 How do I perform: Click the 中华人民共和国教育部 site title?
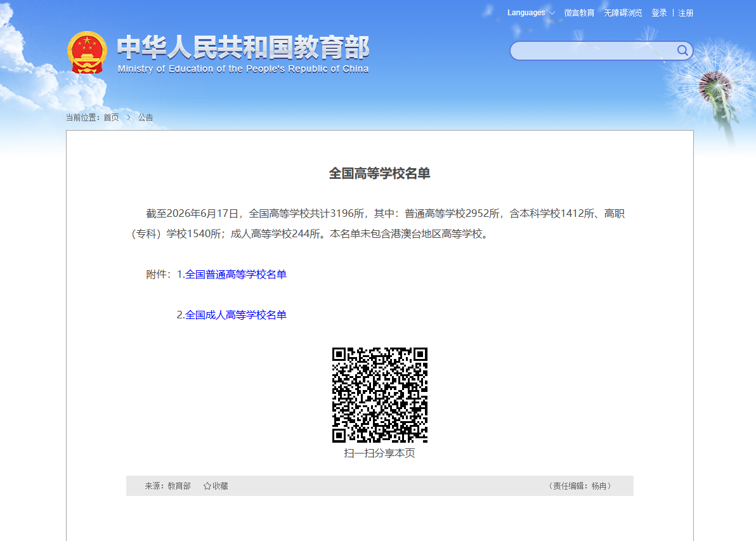tap(243, 48)
